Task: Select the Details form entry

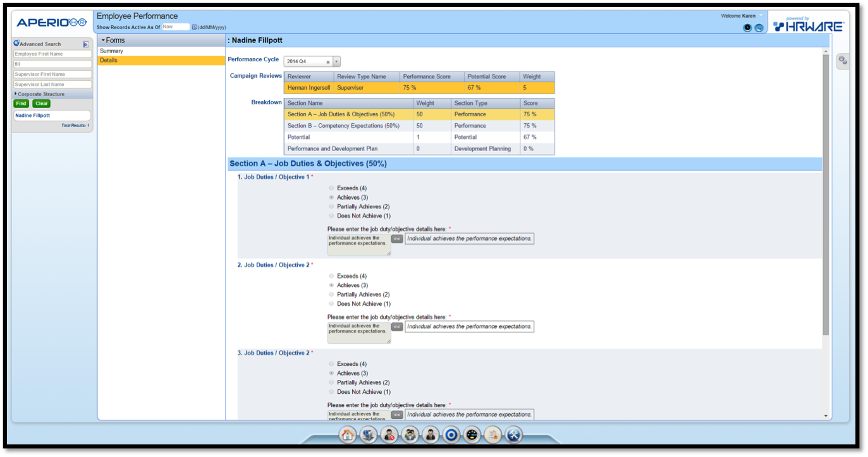Action: 108,60
